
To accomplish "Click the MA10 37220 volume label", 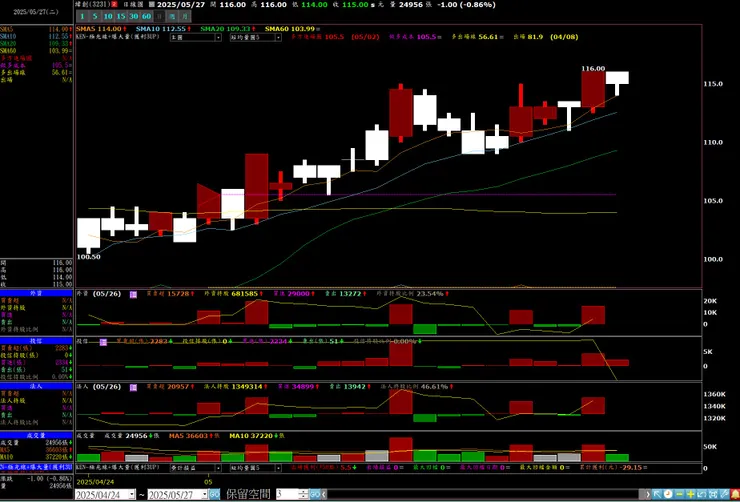I will [x=252, y=435].
